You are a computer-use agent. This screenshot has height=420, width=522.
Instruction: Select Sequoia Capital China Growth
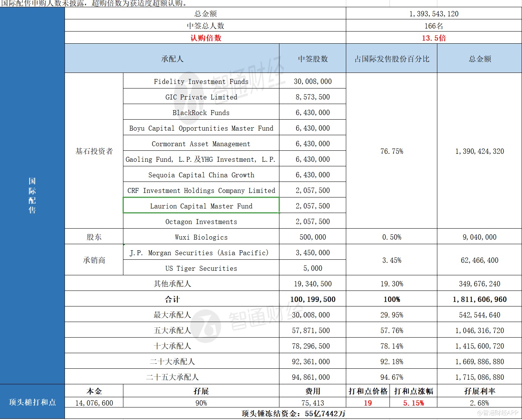[x=201, y=175]
